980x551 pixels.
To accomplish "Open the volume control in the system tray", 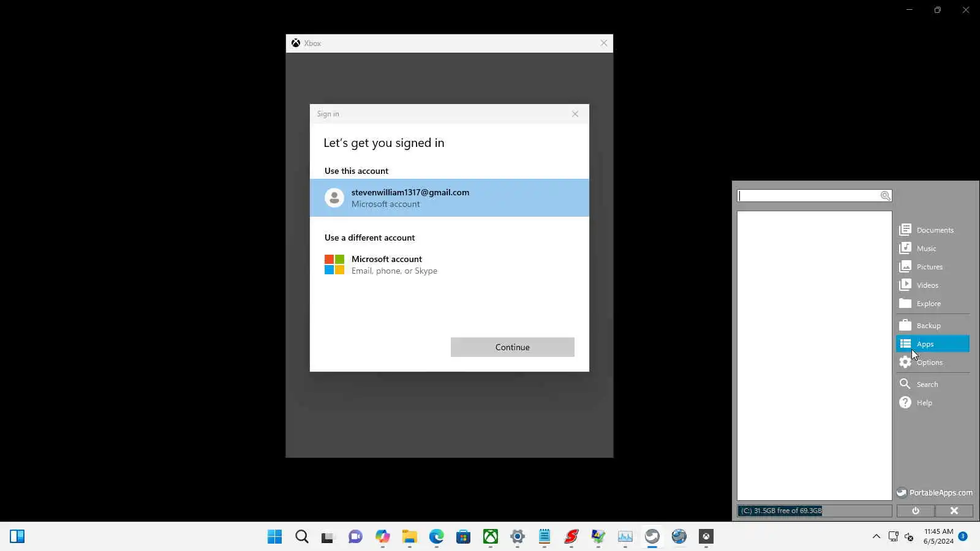I will coord(909,537).
